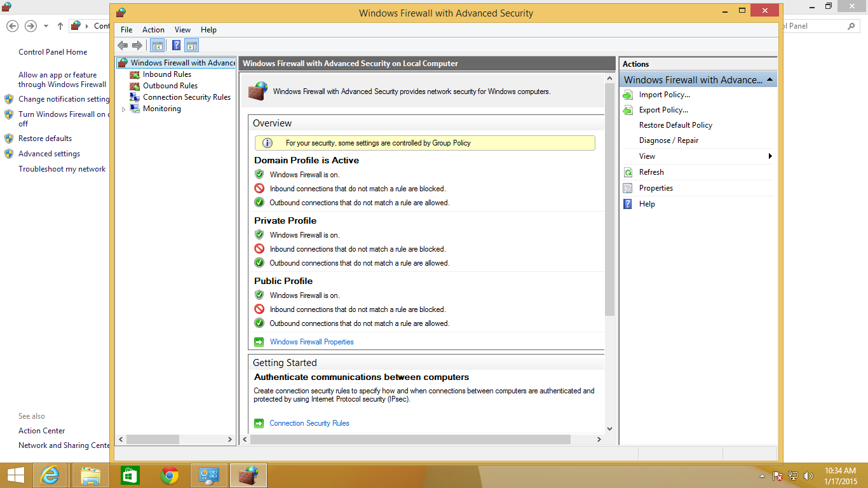Open Action Center link in Control Panel
Screen dimensions: 868x488
[42, 431]
